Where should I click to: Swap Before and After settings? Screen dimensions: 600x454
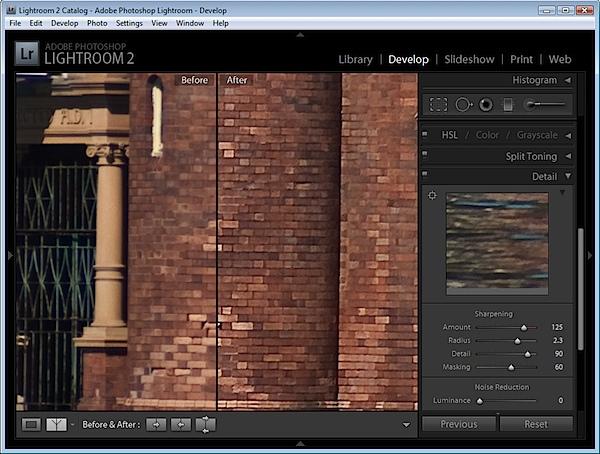[x=205, y=424]
